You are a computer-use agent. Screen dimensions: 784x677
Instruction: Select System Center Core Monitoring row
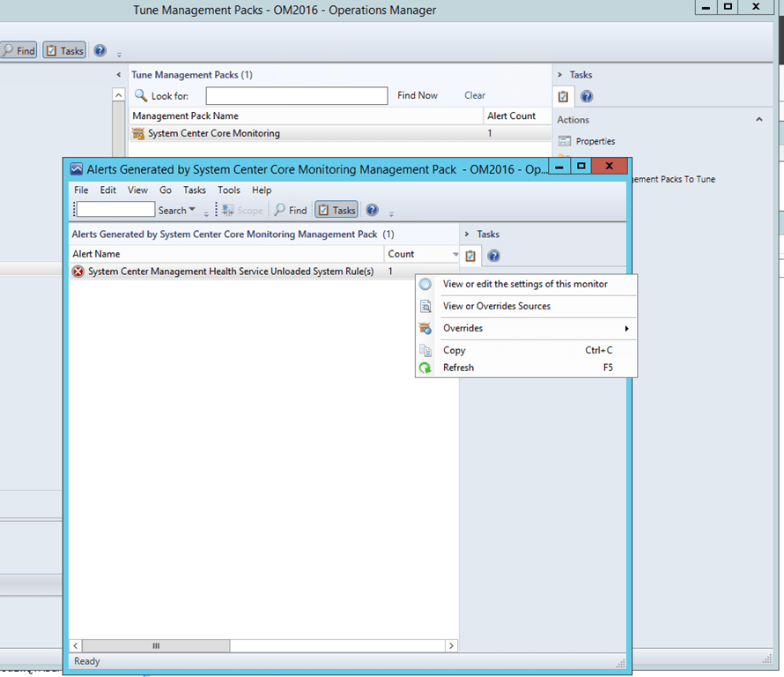(x=341, y=133)
